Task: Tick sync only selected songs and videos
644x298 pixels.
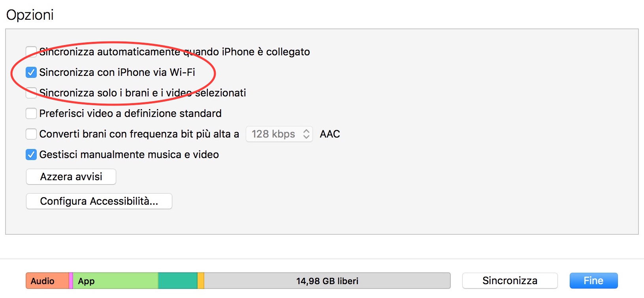Action: [31, 93]
